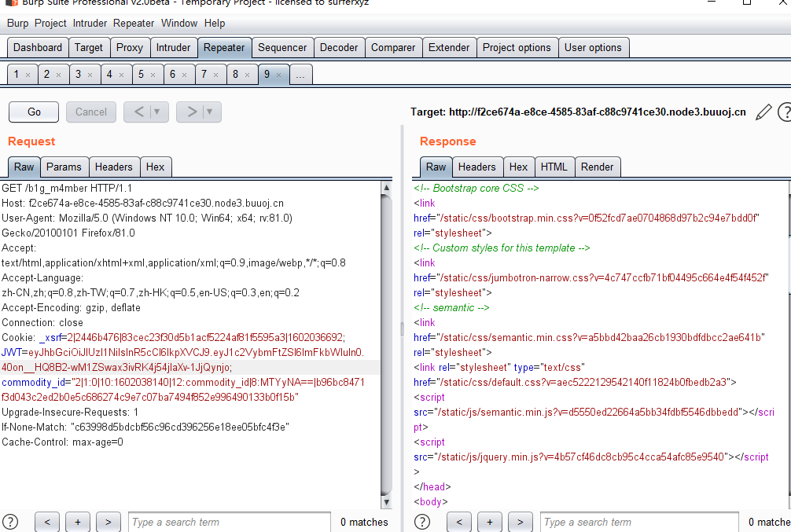Viewport: 791px width, 532px height.
Task: Close repeater tab 8
Action: [247, 75]
